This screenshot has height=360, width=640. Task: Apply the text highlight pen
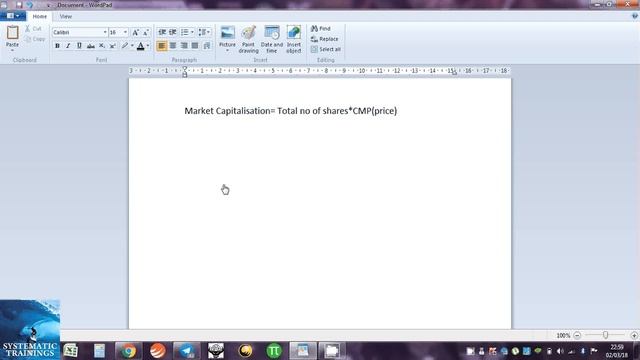point(125,46)
